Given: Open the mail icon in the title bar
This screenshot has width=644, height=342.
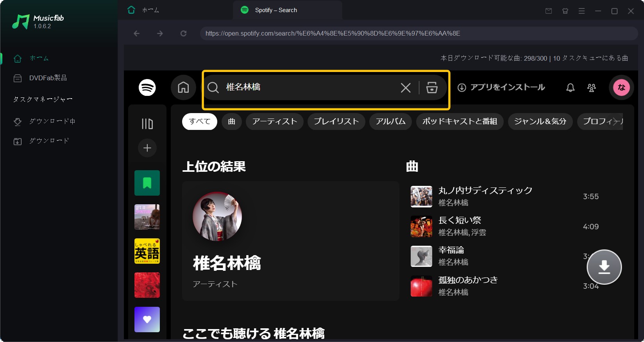Looking at the screenshot, I should [549, 11].
